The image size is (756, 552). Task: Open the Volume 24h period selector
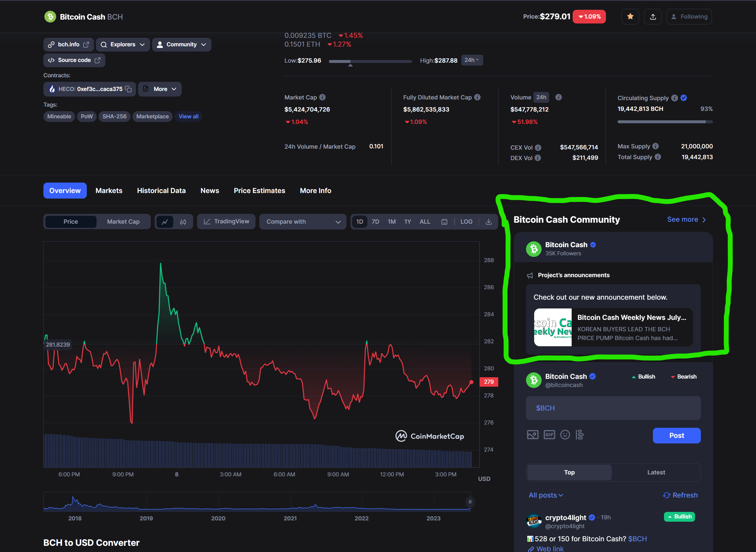(x=541, y=97)
